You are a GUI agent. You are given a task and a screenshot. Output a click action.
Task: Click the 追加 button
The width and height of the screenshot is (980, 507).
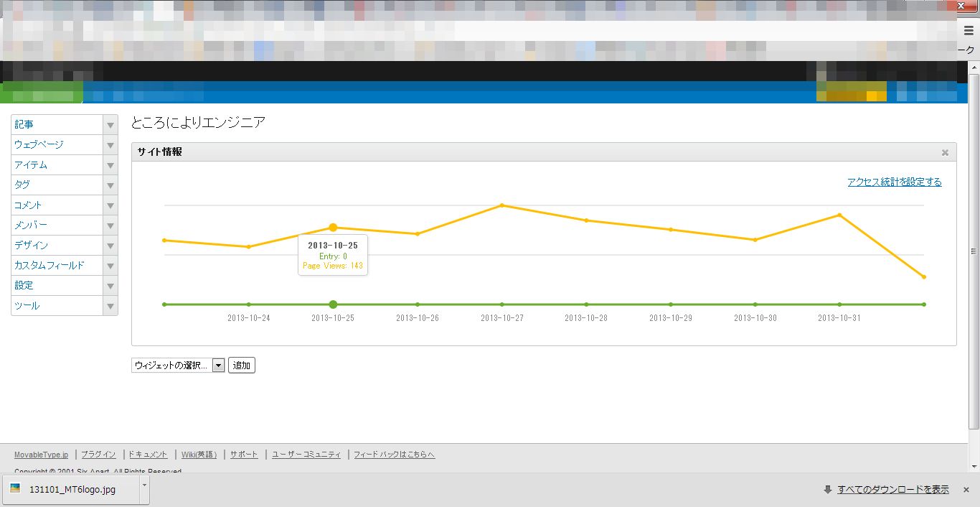pos(242,366)
